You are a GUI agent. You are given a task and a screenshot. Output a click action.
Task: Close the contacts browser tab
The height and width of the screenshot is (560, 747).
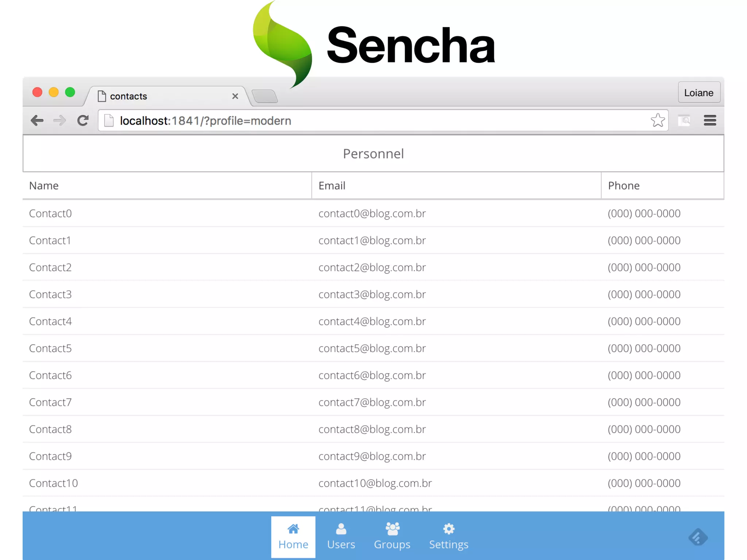[235, 96]
